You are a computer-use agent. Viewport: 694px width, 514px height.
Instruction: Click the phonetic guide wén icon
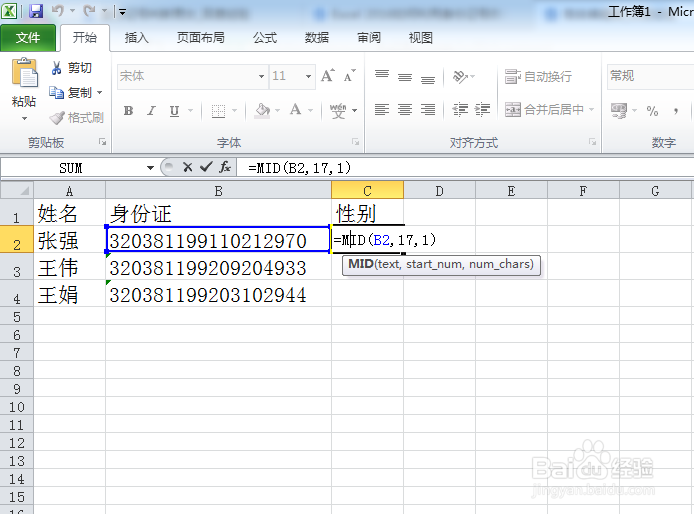(338, 111)
